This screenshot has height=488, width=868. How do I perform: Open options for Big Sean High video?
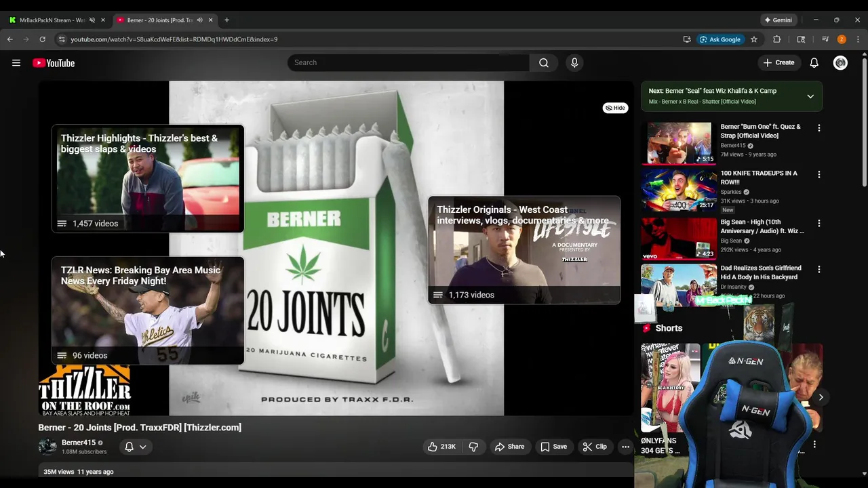pyautogui.click(x=819, y=223)
